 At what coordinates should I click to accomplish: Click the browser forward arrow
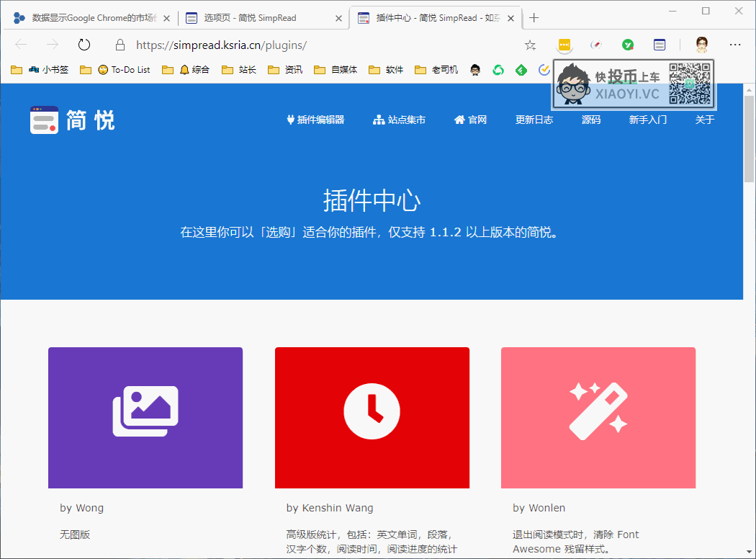click(x=52, y=45)
